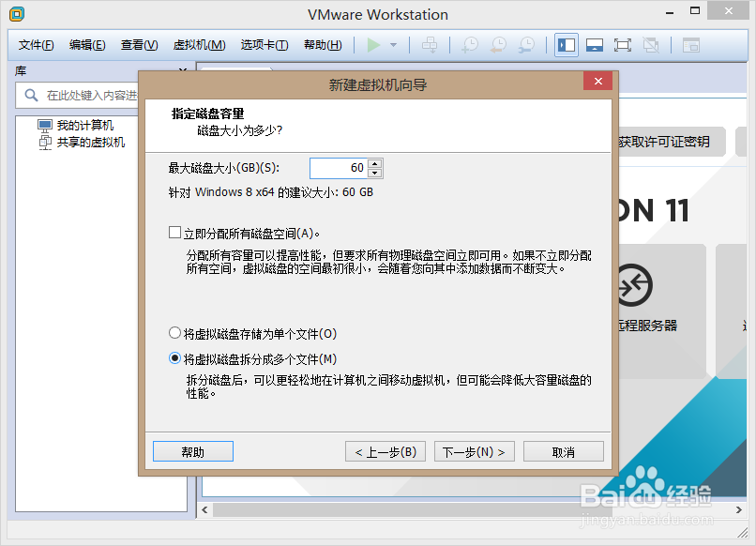Screen dimensions: 756x546
Task: Open the 编辑(E) menu
Action: (87, 45)
